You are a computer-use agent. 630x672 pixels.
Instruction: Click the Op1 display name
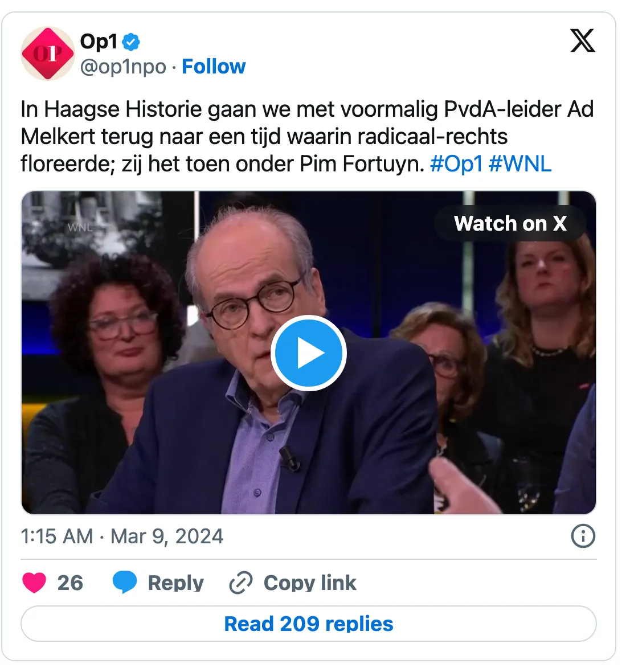[x=99, y=42]
